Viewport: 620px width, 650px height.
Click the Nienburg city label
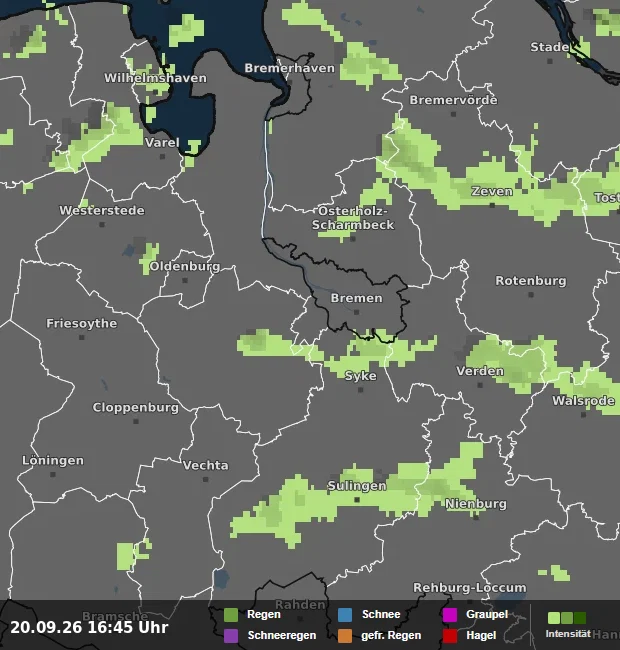pos(476,504)
